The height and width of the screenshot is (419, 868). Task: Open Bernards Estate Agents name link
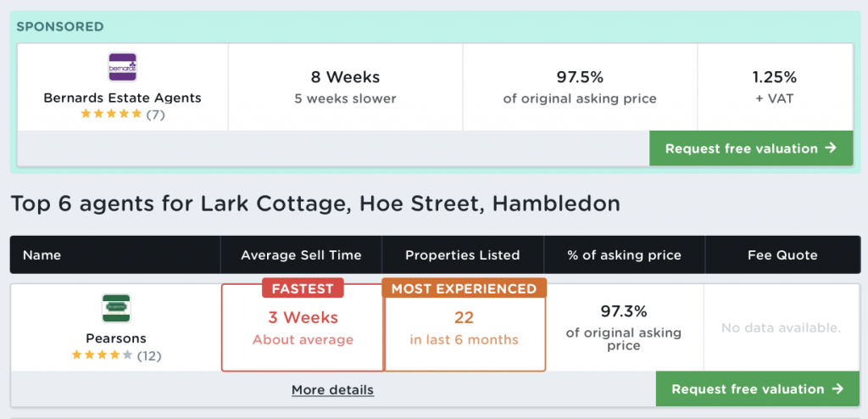[122, 98]
